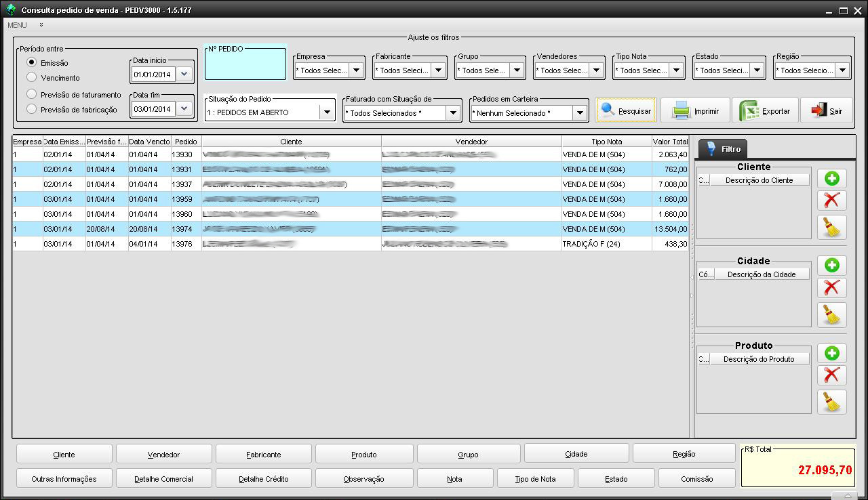This screenshot has width=868, height=500.
Task: Click the R$ Total value 27.095,70
Action: point(825,470)
